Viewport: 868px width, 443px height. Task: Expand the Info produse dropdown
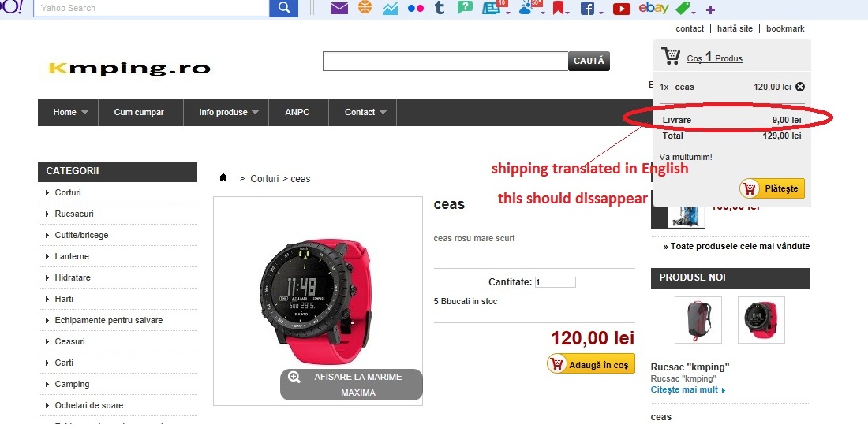[255, 112]
